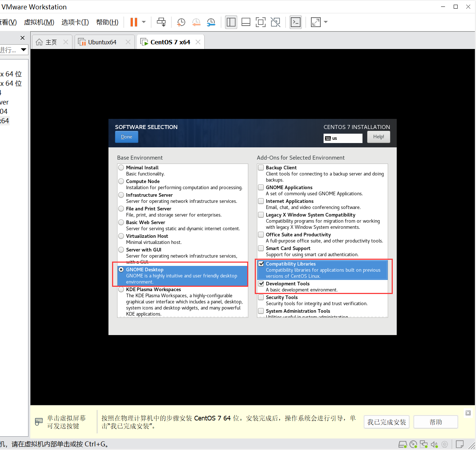This screenshot has height=450, width=476.
Task: Close the yellow installation hint bar
Action: [x=468, y=413]
